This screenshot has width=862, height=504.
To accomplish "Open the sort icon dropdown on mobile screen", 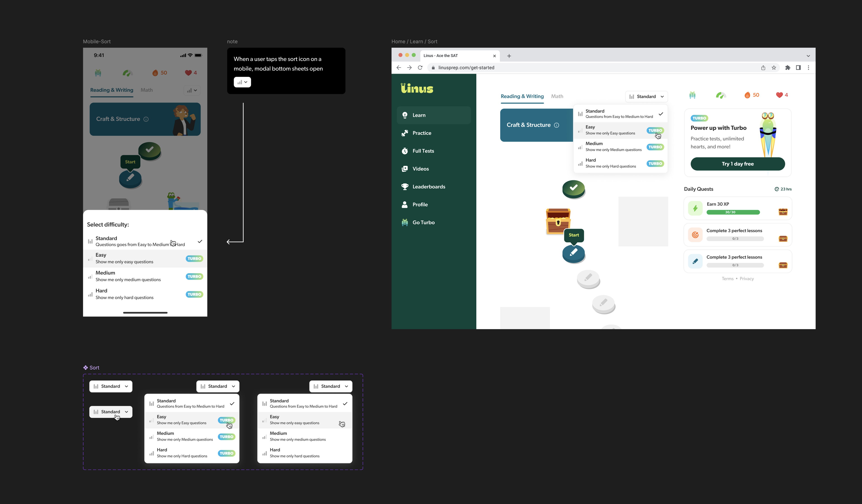I will pos(192,91).
